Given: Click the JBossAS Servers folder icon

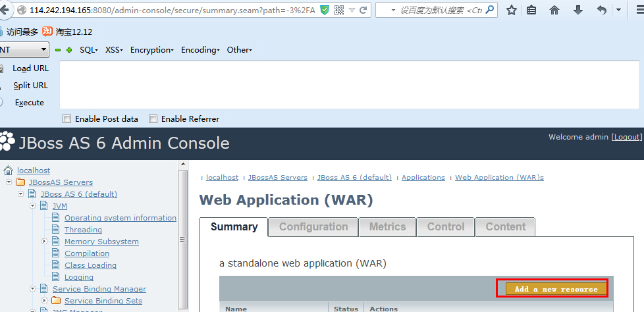Looking at the screenshot, I should coord(20,182).
